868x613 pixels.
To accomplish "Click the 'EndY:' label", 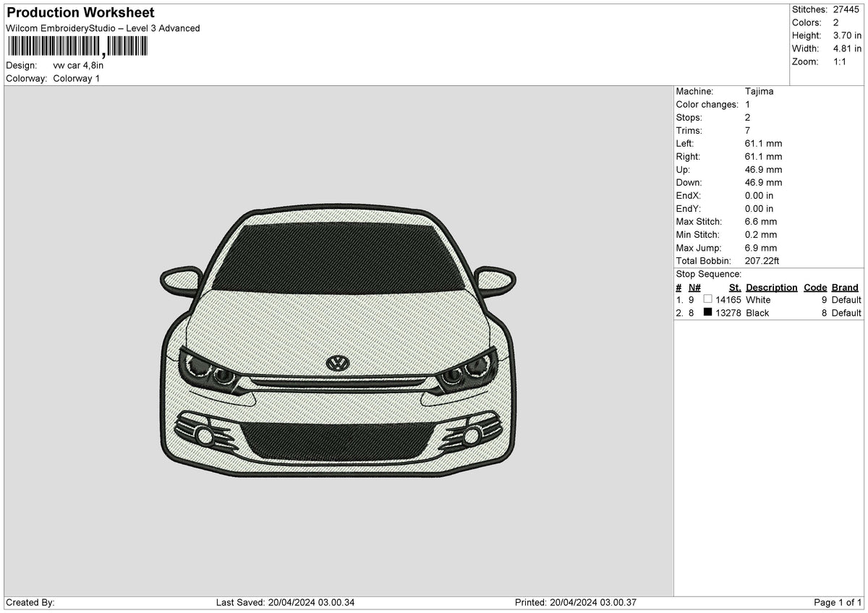I will tap(689, 208).
